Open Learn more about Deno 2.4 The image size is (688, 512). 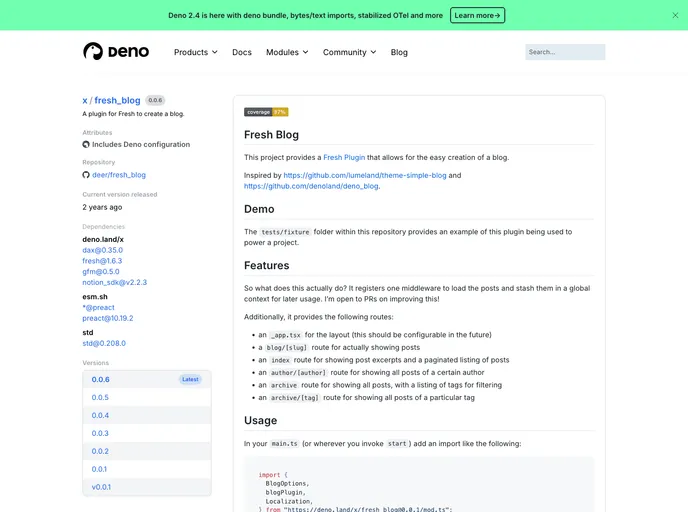pos(477,15)
